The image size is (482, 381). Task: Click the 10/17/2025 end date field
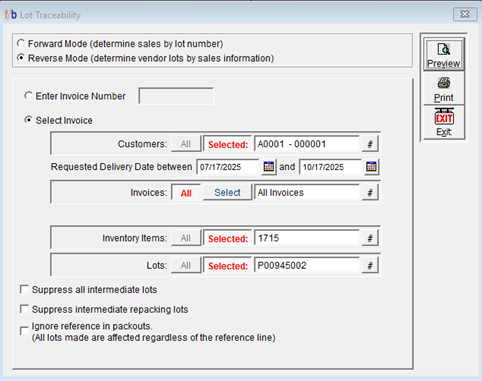(x=331, y=167)
